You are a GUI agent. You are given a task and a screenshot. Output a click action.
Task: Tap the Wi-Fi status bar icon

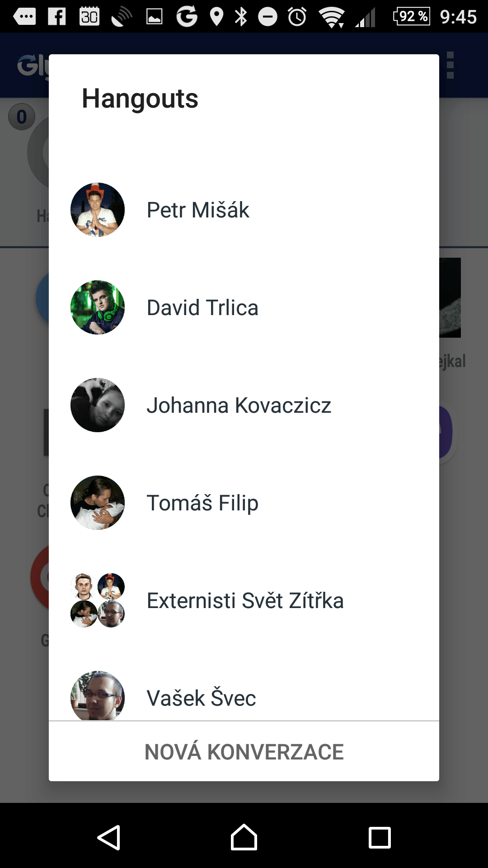click(x=332, y=17)
